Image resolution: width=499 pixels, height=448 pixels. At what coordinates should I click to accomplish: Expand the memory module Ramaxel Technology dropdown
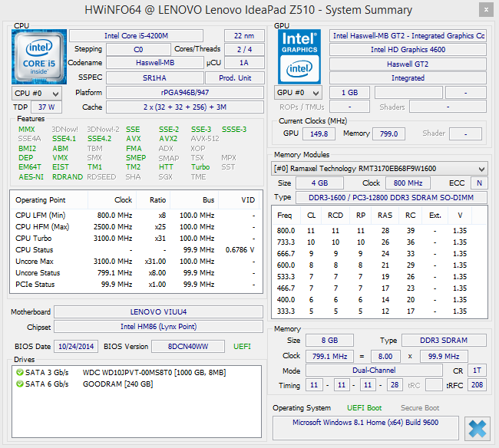click(379, 169)
